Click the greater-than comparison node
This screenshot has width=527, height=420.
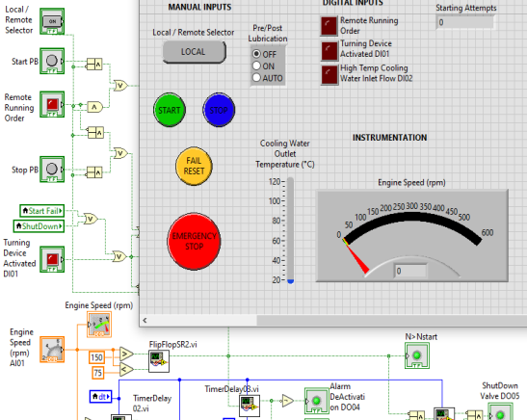click(x=127, y=354)
